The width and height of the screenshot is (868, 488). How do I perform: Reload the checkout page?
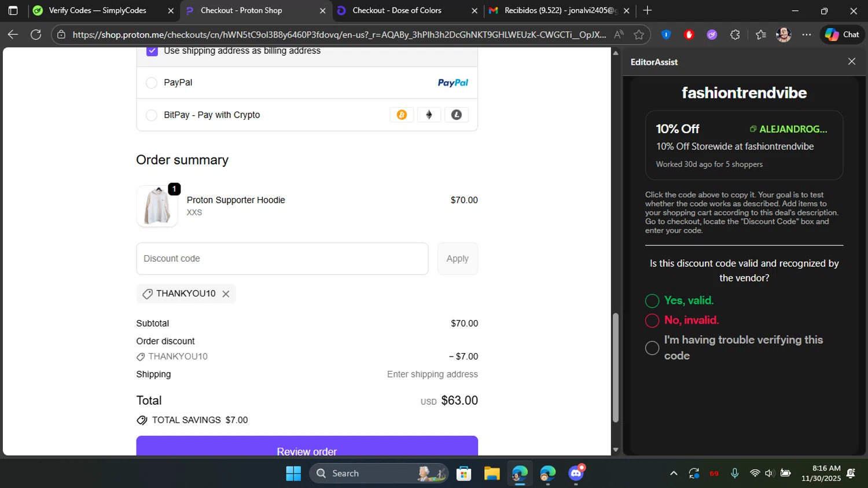point(36,35)
